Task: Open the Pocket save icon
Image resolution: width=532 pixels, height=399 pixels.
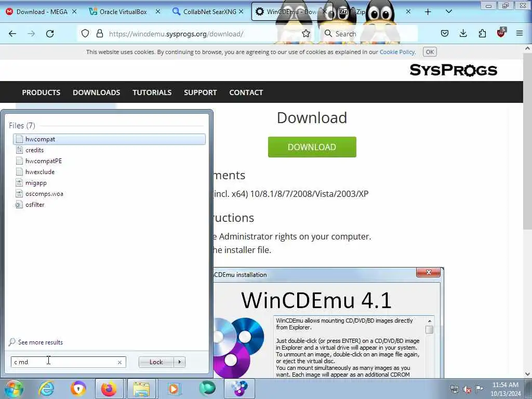Action: [445, 33]
